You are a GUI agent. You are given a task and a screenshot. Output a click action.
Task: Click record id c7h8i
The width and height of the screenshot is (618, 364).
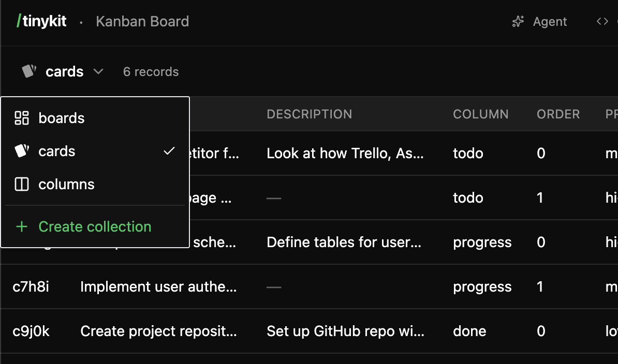(31, 286)
